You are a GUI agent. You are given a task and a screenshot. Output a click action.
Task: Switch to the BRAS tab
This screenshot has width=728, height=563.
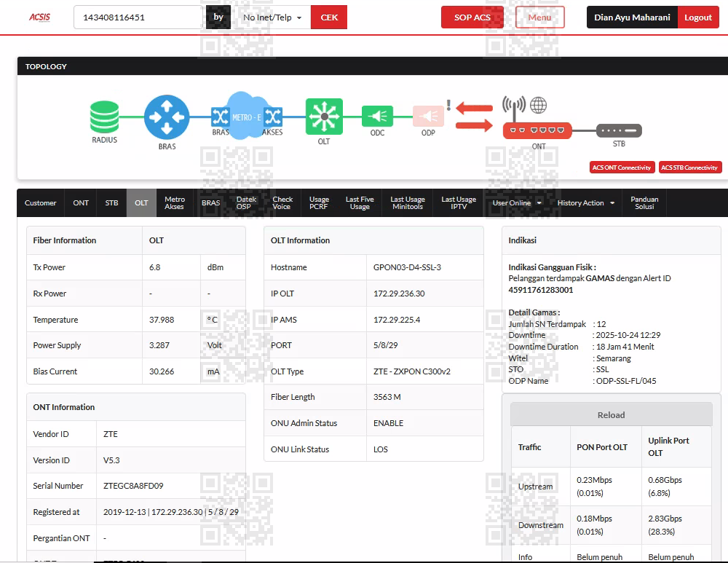pyautogui.click(x=211, y=203)
